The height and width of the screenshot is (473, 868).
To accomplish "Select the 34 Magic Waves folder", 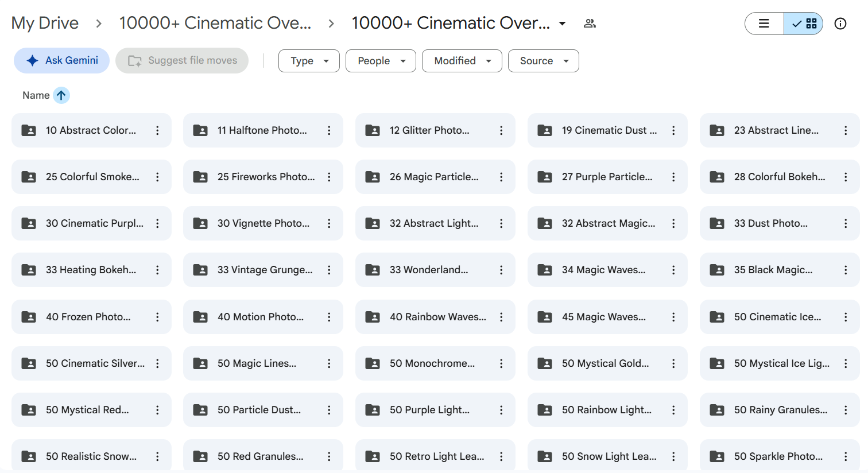I will click(x=607, y=270).
